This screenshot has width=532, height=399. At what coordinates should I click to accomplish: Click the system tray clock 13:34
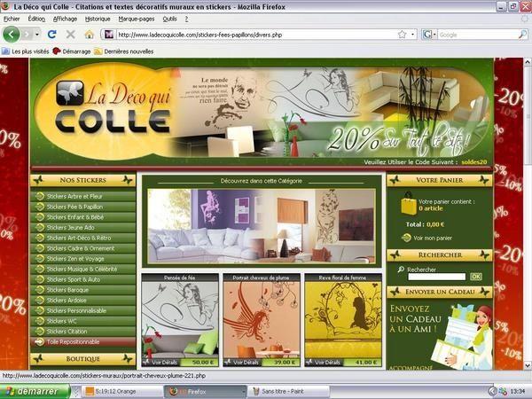517,392
